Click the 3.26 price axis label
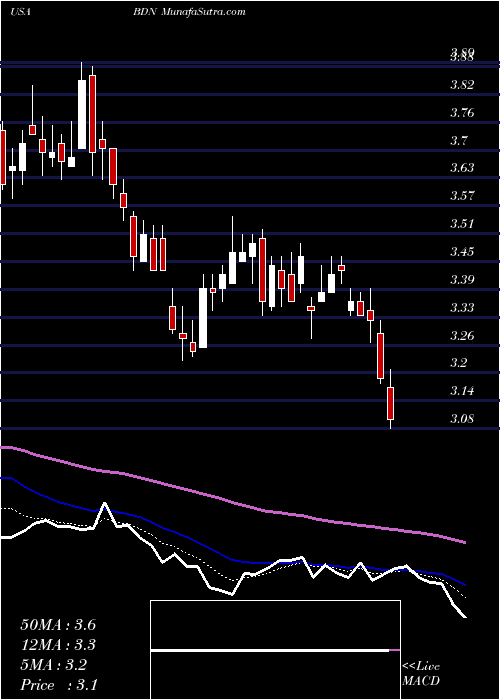The width and height of the screenshot is (500, 700). pyautogui.click(x=462, y=335)
